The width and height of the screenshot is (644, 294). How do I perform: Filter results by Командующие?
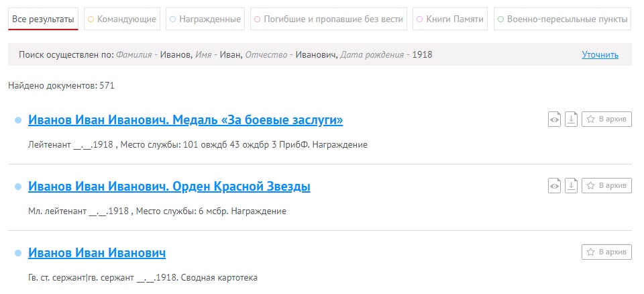pyautogui.click(x=122, y=19)
